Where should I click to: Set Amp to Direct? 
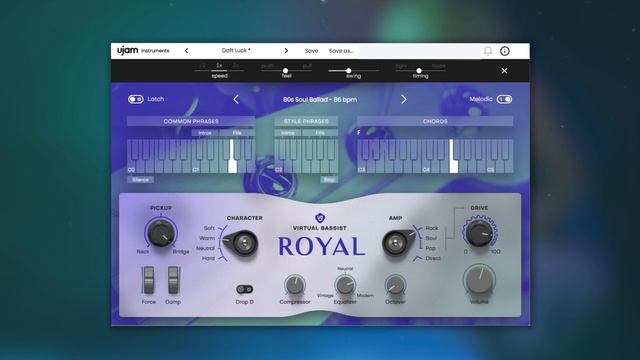[433, 258]
